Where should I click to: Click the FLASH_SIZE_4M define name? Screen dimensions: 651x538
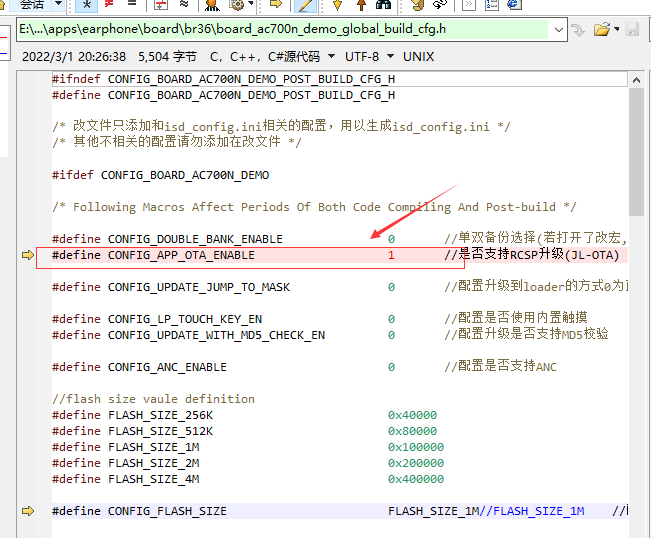click(x=154, y=479)
